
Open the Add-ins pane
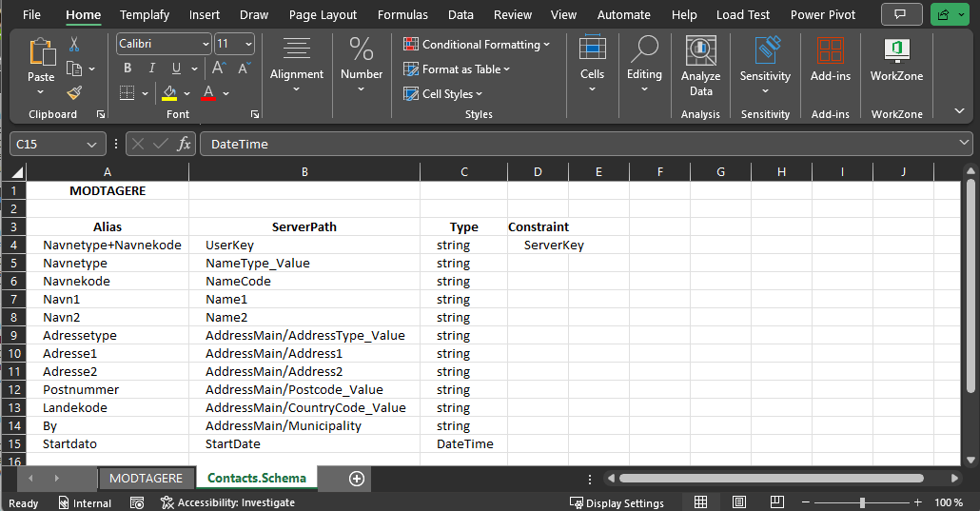click(830, 60)
